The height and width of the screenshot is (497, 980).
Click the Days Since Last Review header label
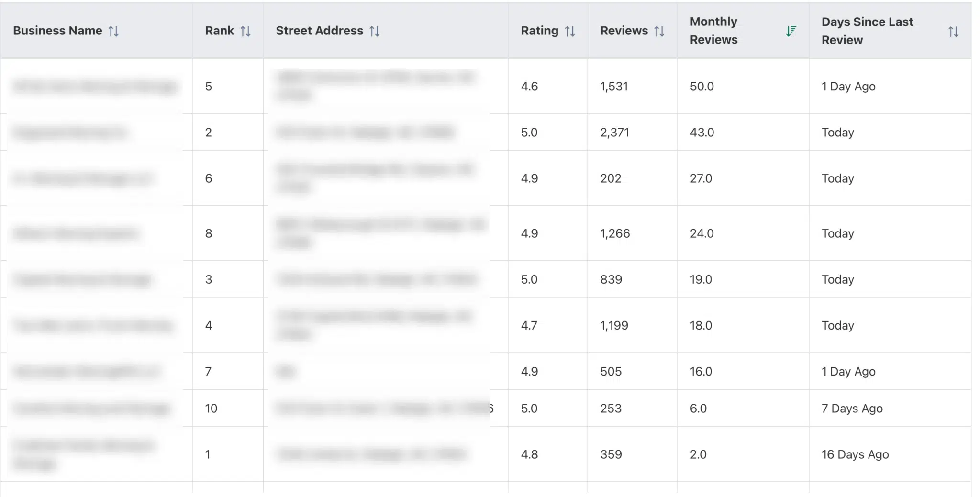[867, 31]
